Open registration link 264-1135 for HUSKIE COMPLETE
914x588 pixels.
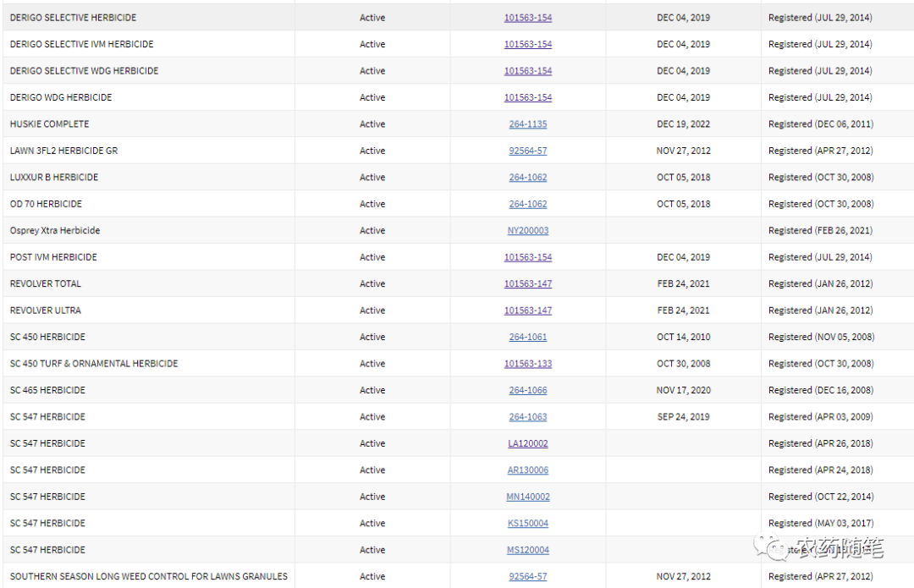pos(527,124)
